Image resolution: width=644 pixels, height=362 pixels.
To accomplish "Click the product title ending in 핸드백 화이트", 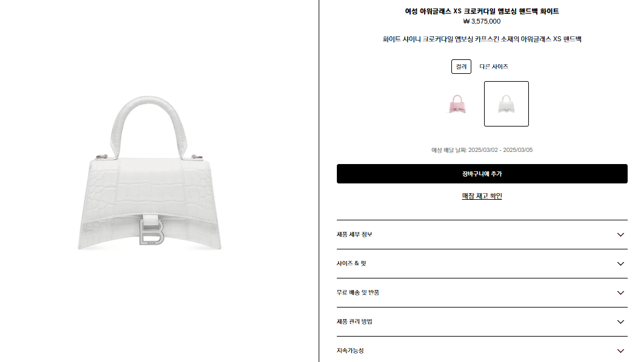I will click(x=482, y=12).
